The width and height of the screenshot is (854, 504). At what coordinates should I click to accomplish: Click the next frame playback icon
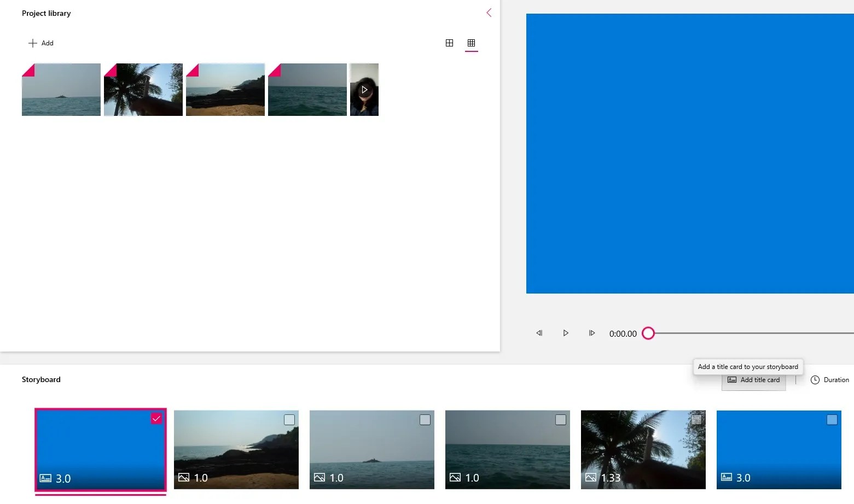591,333
